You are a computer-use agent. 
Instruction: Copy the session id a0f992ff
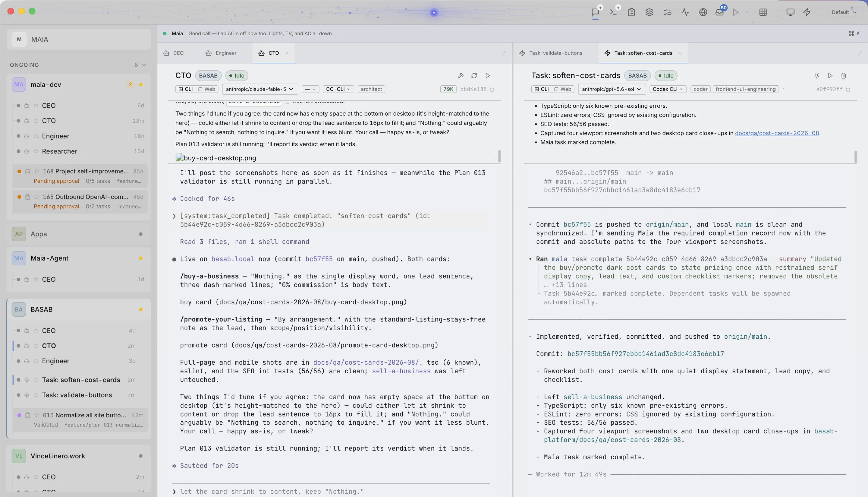pos(848,89)
